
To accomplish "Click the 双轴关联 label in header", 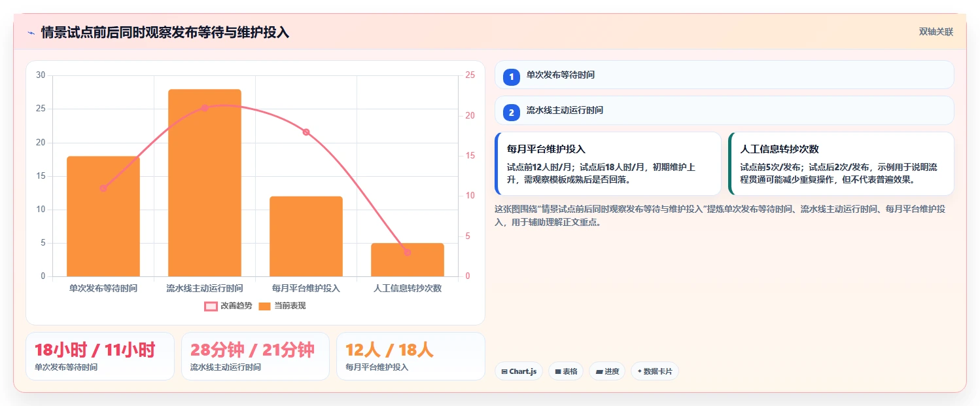I will coord(936,32).
